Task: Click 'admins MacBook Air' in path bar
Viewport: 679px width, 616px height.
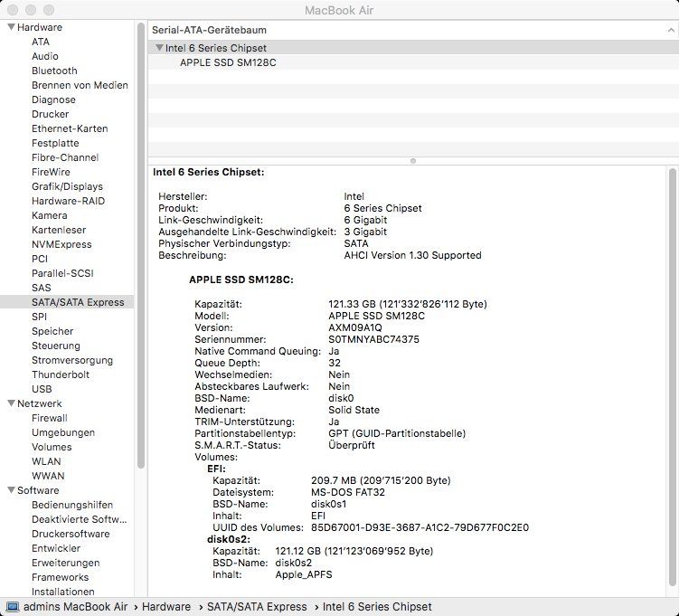Action: click(x=76, y=606)
